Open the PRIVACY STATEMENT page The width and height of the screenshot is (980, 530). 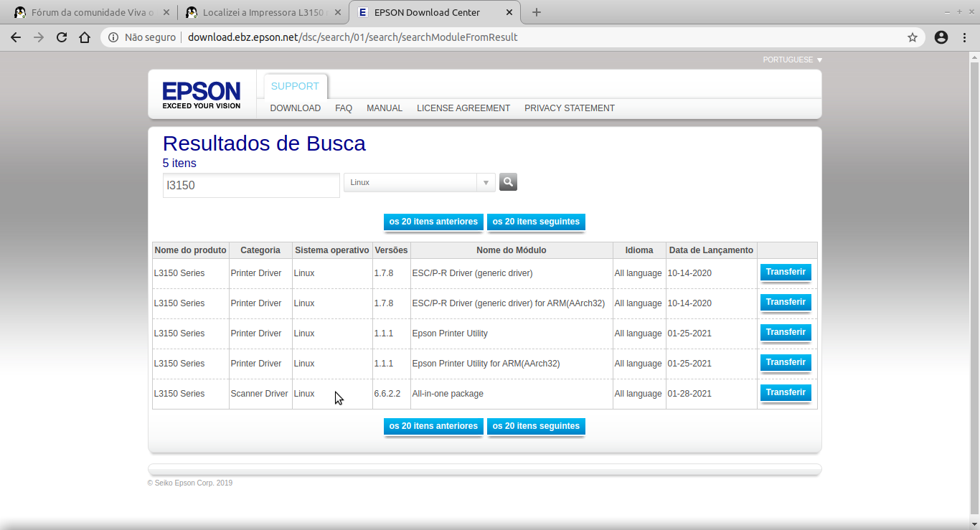click(570, 108)
